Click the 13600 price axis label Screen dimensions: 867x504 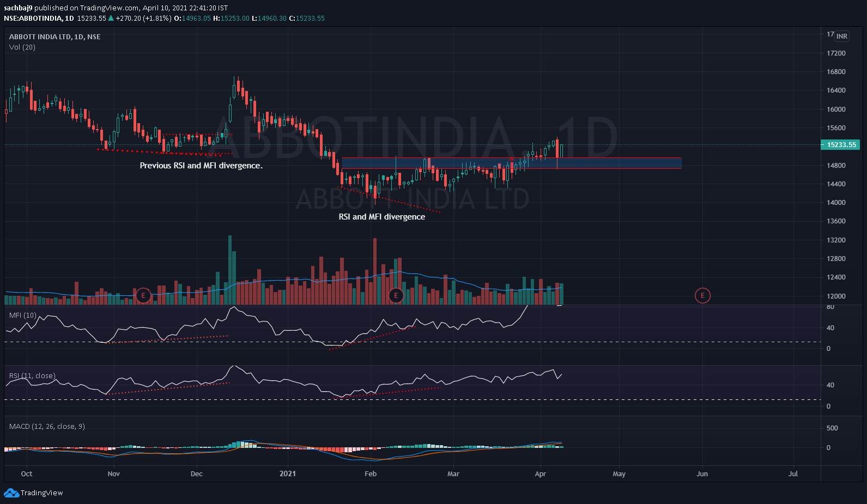coord(836,221)
